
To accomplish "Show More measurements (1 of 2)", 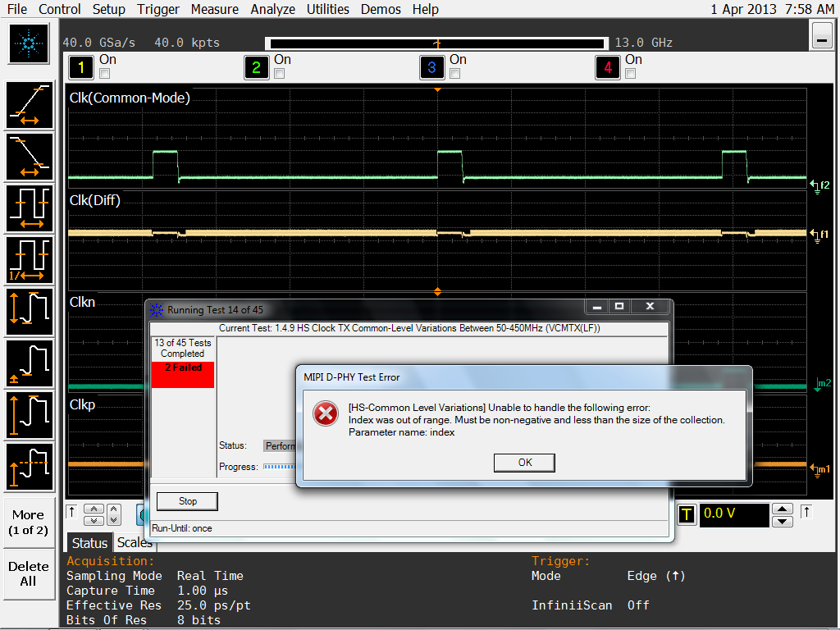I will (x=29, y=523).
